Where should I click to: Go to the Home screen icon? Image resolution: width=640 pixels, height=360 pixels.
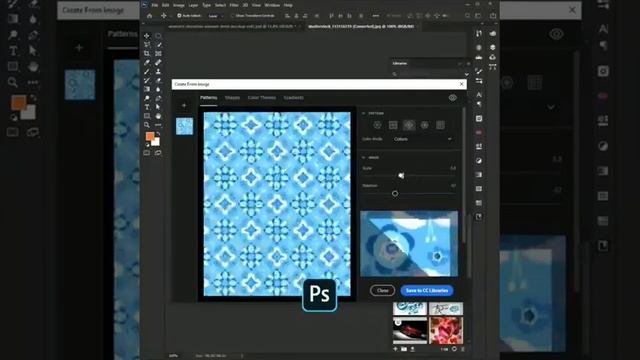149,16
